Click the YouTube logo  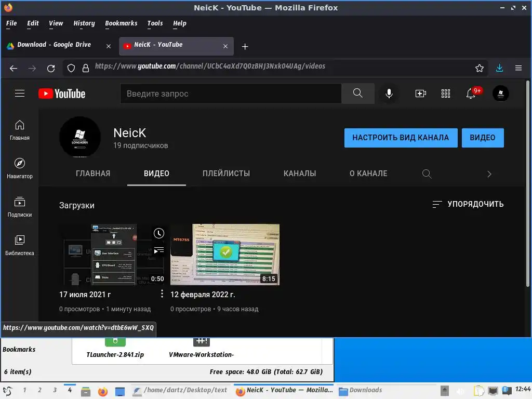click(62, 94)
